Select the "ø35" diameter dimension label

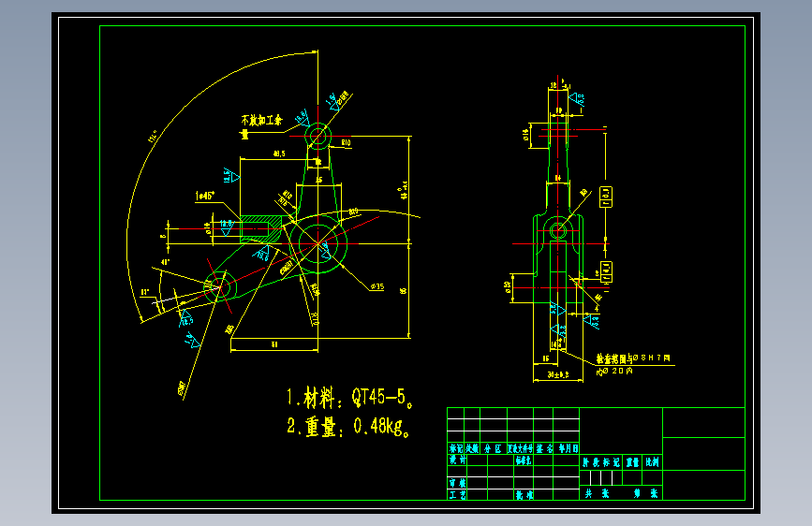(377, 286)
